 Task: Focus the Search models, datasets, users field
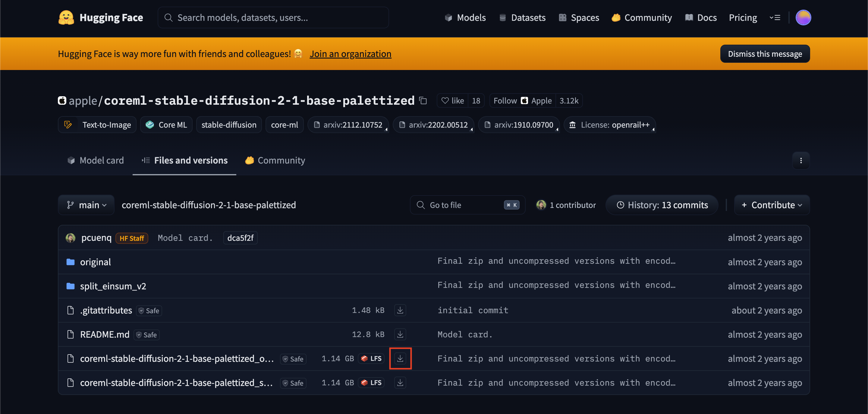click(x=273, y=18)
